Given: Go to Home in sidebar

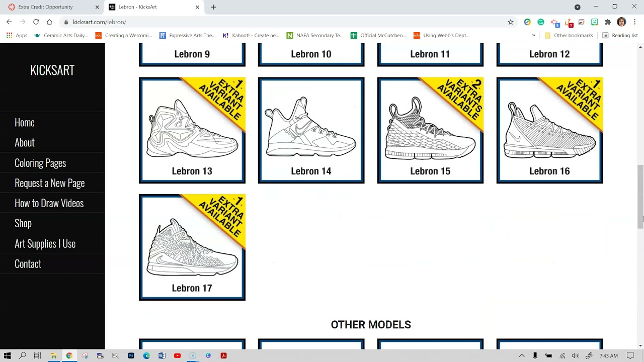Looking at the screenshot, I should 25,122.
